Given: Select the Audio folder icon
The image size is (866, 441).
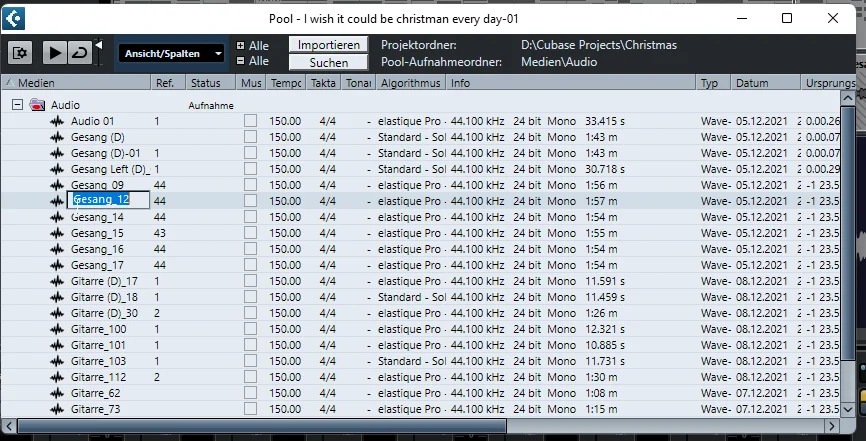Looking at the screenshot, I should tap(38, 104).
